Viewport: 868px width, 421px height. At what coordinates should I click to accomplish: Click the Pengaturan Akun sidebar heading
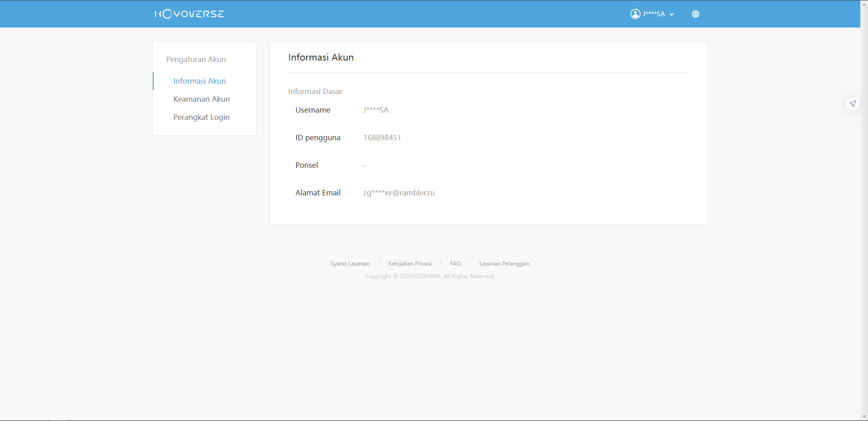(x=196, y=59)
